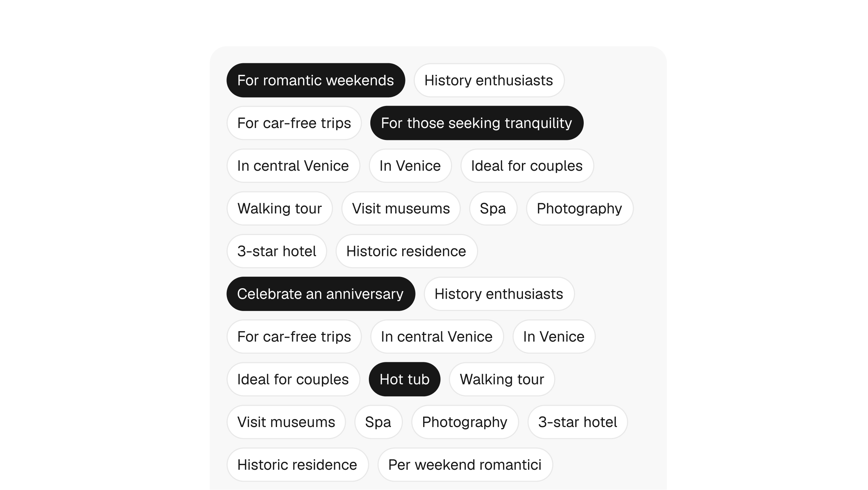
Task: Select "In central Venice" from the top group
Action: click(293, 166)
